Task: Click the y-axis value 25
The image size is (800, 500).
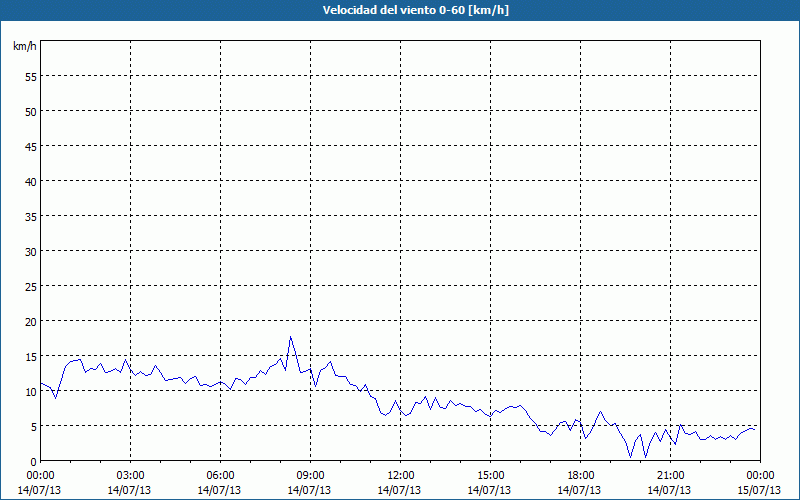Action: [x=31, y=286]
